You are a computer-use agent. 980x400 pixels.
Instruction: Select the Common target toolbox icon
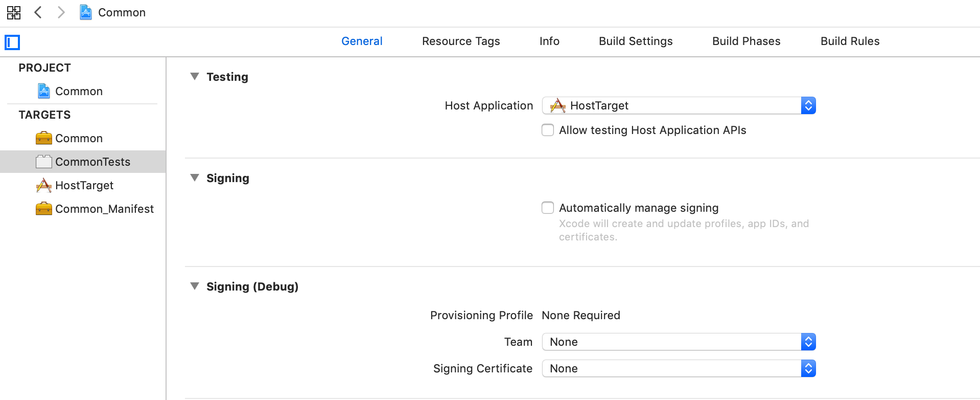coord(44,138)
